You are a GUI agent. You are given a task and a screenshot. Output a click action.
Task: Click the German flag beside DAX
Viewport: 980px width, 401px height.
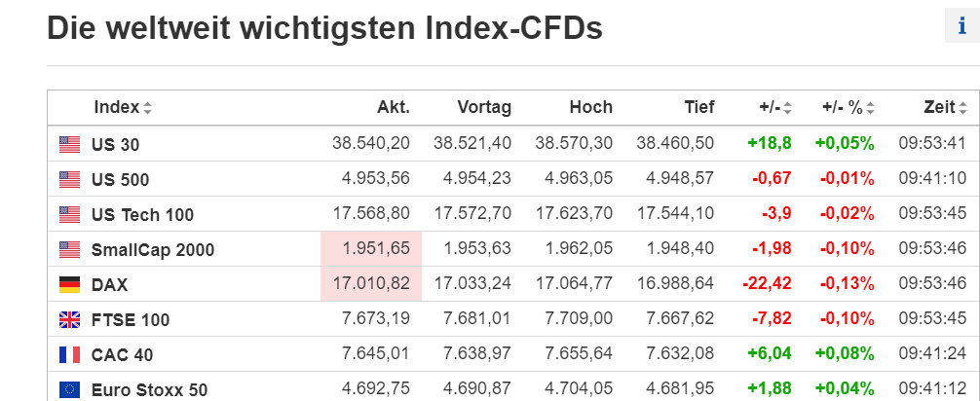(x=69, y=285)
